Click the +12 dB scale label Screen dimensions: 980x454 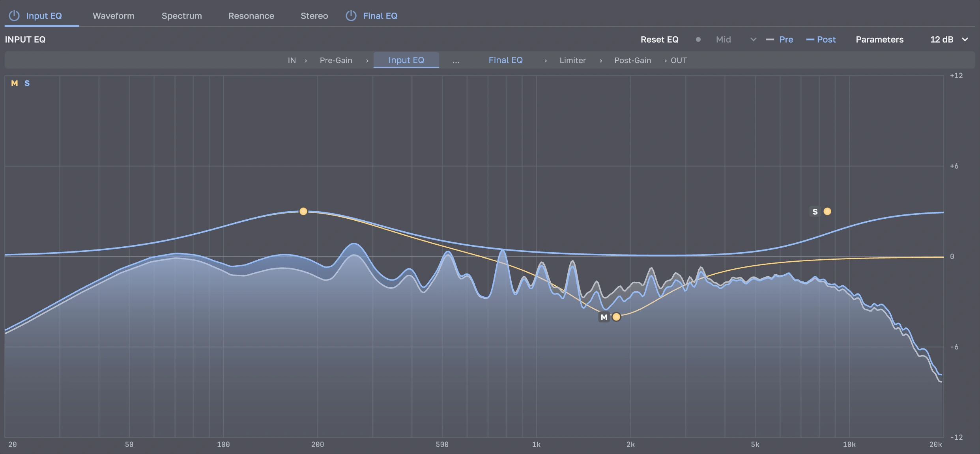(x=956, y=76)
